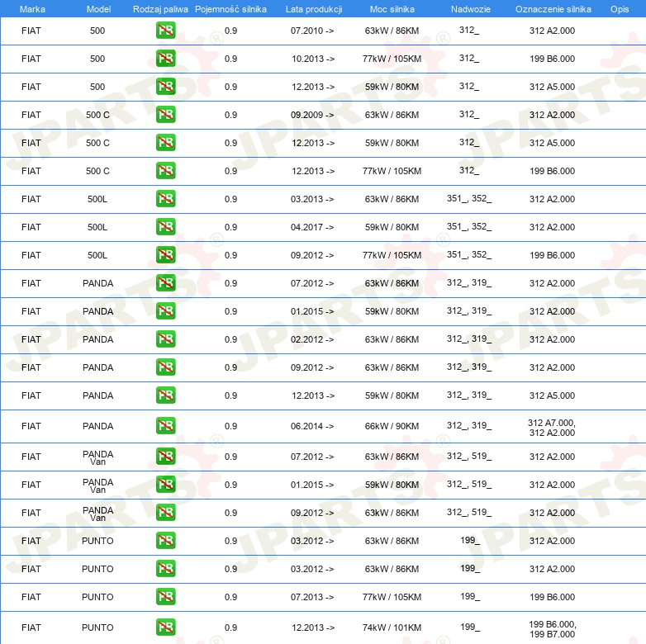
Task: Select PANDA Van model cell in 01.2015 row
Action: (x=97, y=485)
